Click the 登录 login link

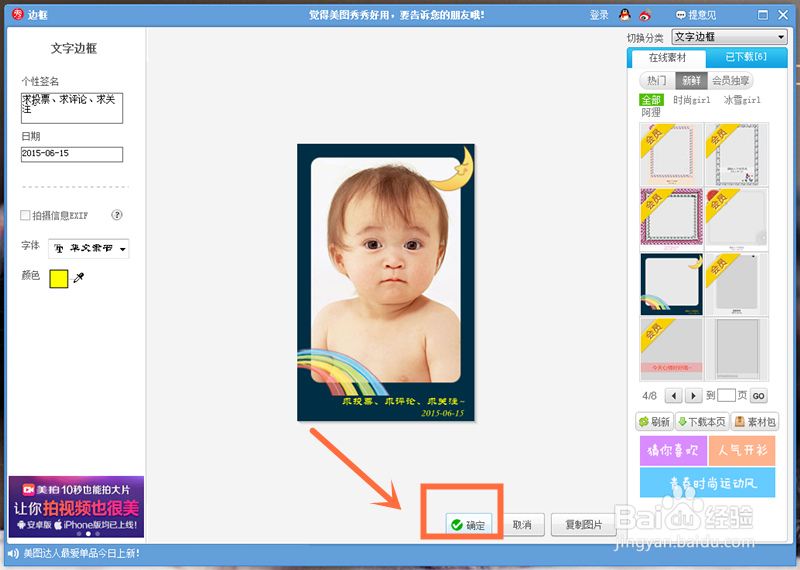click(599, 15)
